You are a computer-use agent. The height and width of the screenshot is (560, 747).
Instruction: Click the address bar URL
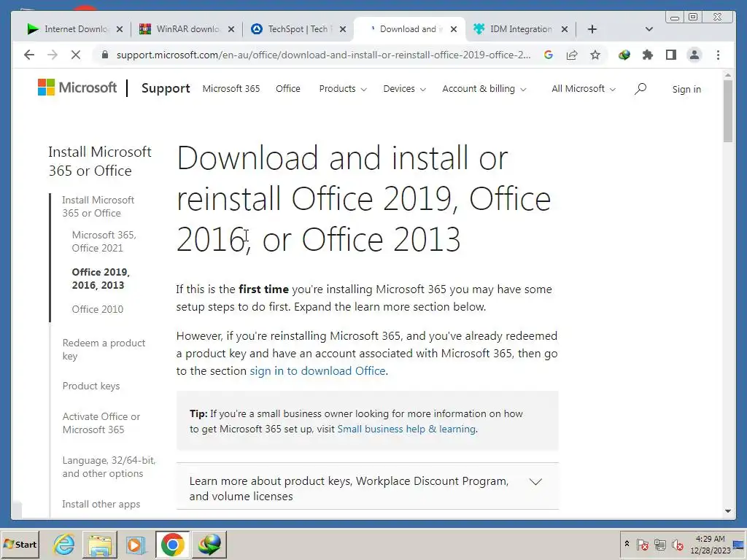click(323, 55)
